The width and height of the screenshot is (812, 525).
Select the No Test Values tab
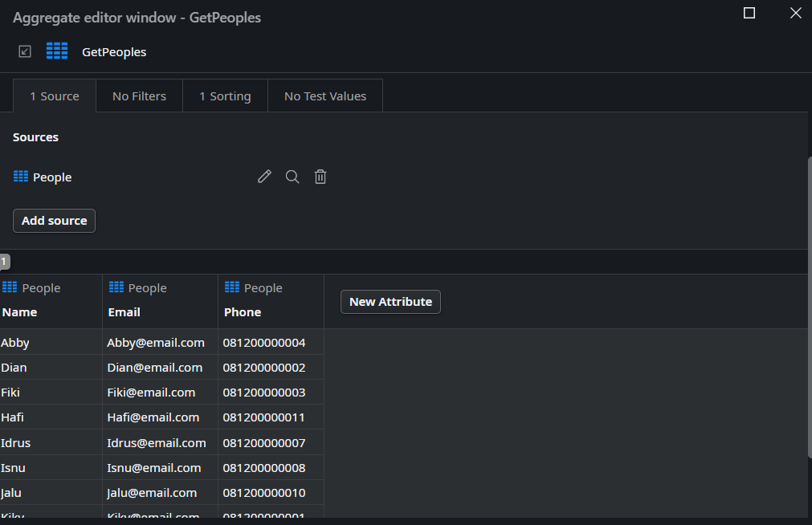(x=325, y=96)
